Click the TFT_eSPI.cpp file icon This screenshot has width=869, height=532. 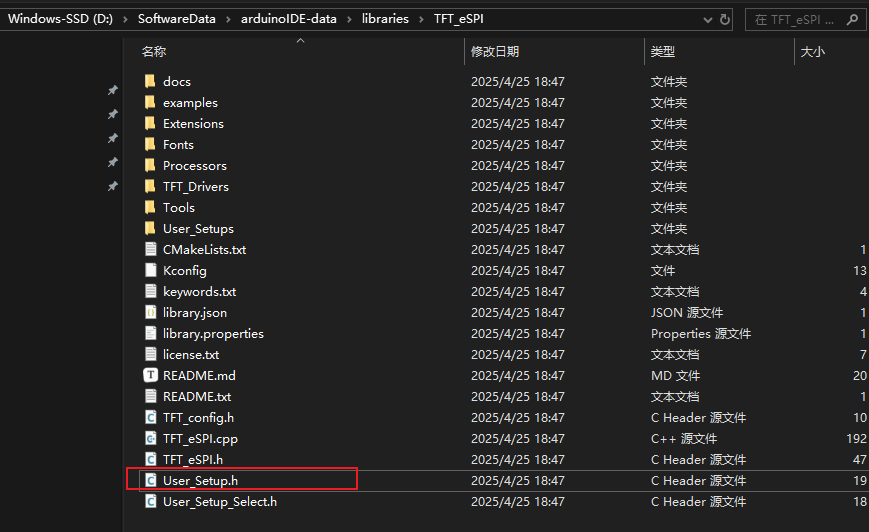[x=150, y=438]
